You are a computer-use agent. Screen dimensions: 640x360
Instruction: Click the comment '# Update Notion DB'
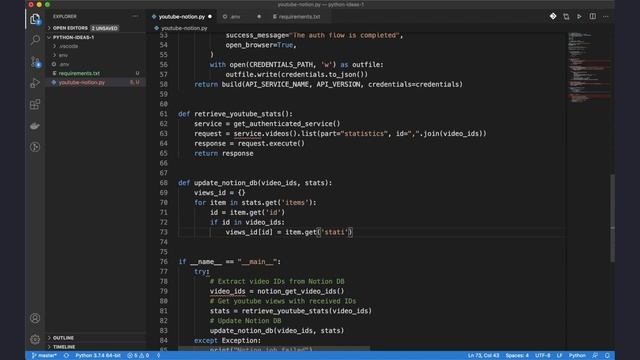[x=245, y=321]
